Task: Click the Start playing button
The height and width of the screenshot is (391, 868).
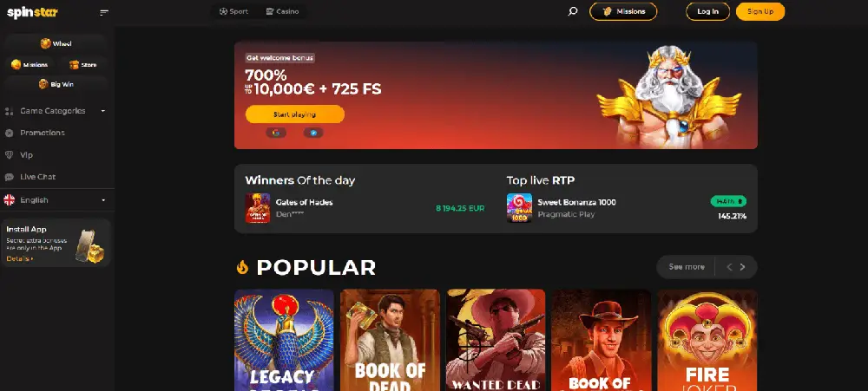Action: (x=295, y=114)
